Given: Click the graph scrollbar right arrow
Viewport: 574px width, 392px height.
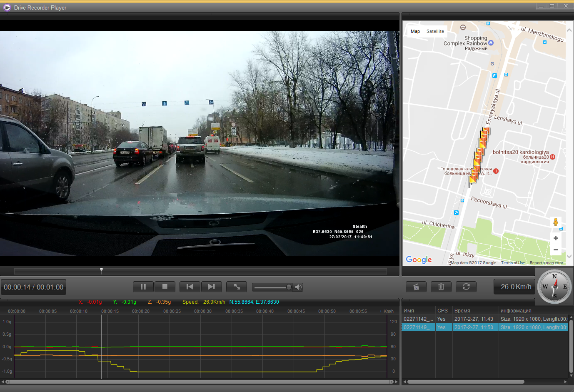Looking at the screenshot, I should point(397,382).
